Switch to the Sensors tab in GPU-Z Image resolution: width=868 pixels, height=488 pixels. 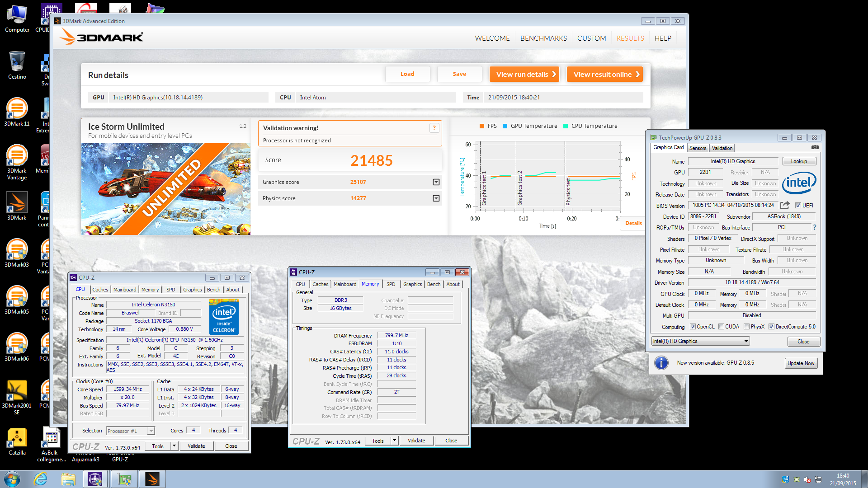pos(698,148)
